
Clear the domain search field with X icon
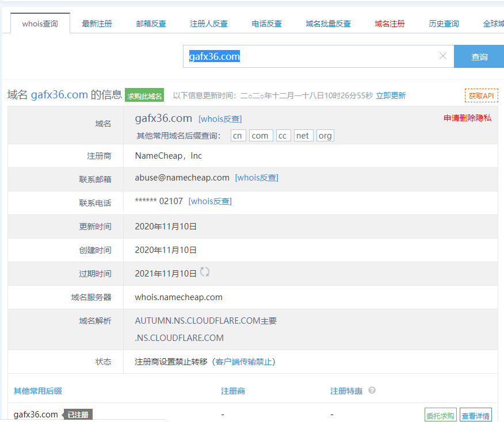pos(442,56)
